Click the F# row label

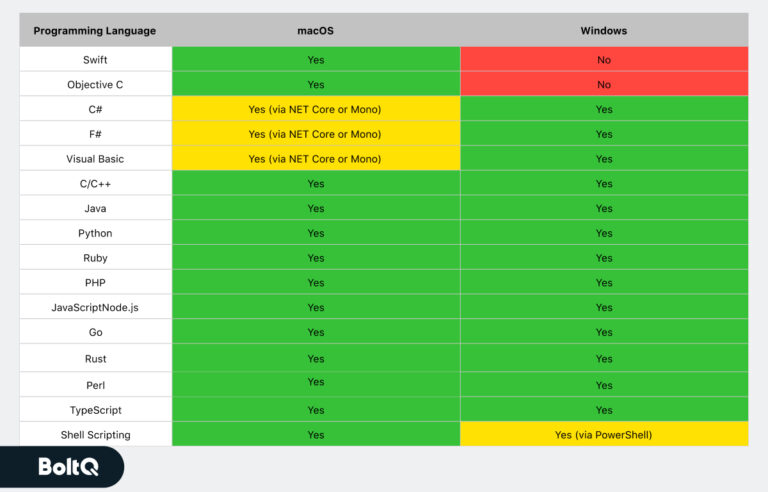click(95, 134)
